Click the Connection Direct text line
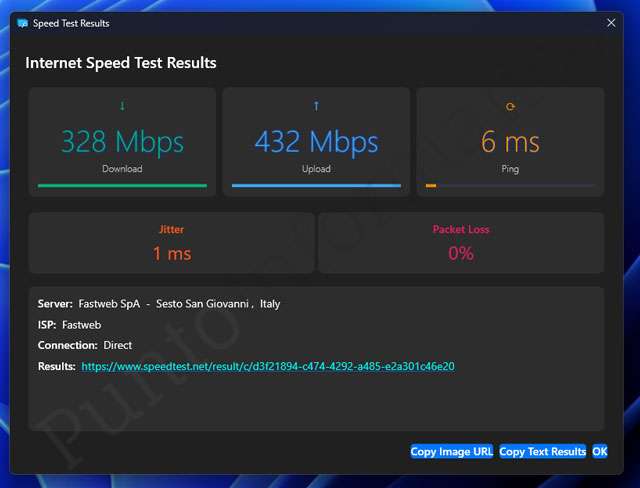640x488 pixels. click(x=85, y=346)
